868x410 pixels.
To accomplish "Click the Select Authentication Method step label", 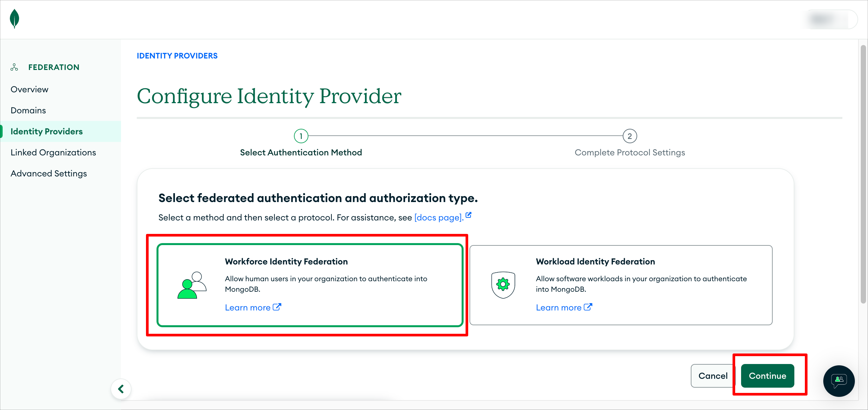I will pos(301,152).
